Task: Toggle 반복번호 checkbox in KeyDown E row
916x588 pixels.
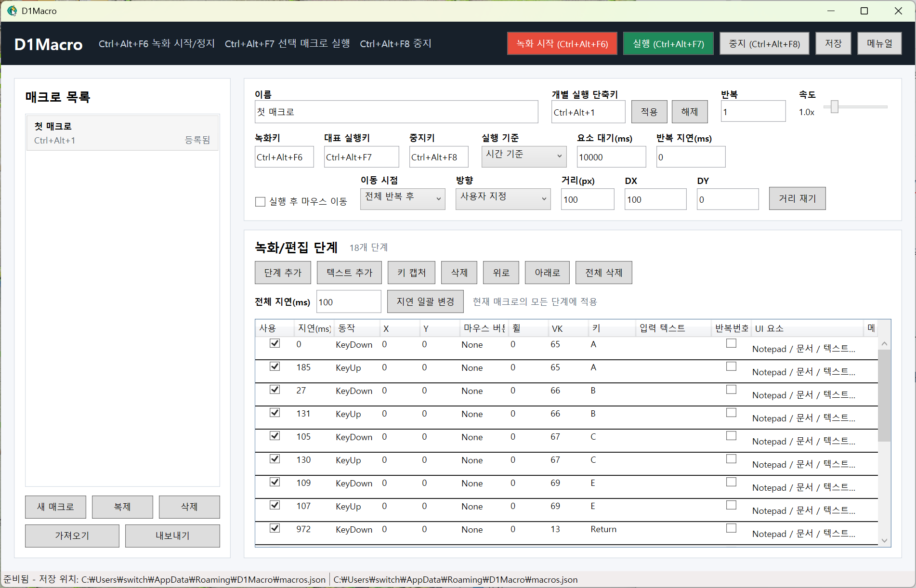Action: point(731,482)
